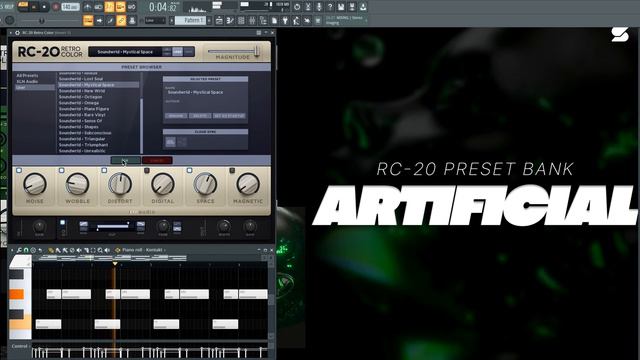Toggle the metronome in the FL Studio toolbar

pos(88,7)
